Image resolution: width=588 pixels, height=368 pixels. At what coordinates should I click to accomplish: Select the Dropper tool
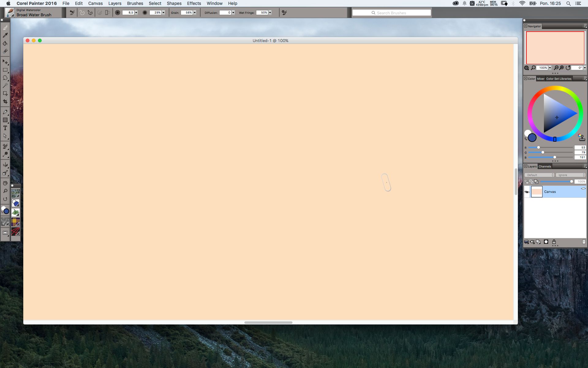tap(5, 35)
